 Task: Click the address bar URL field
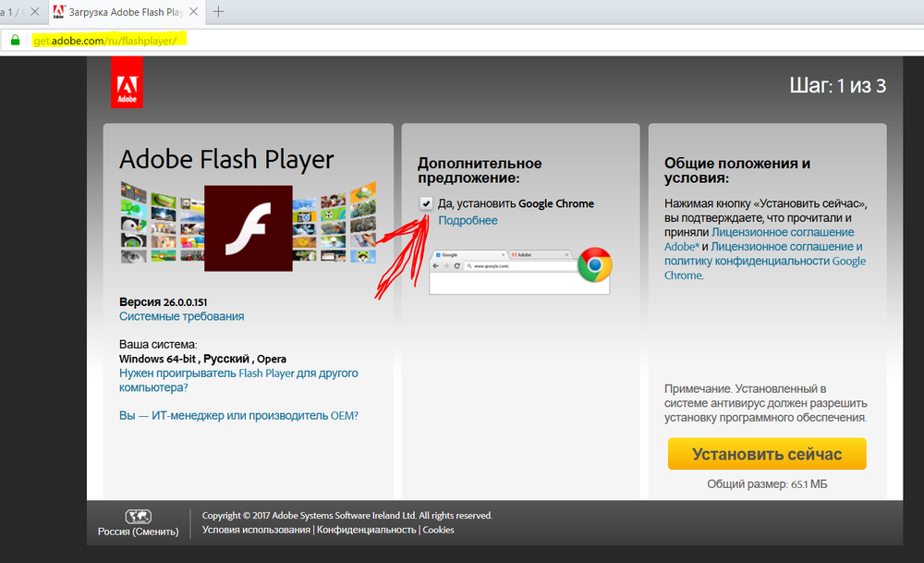point(471,40)
